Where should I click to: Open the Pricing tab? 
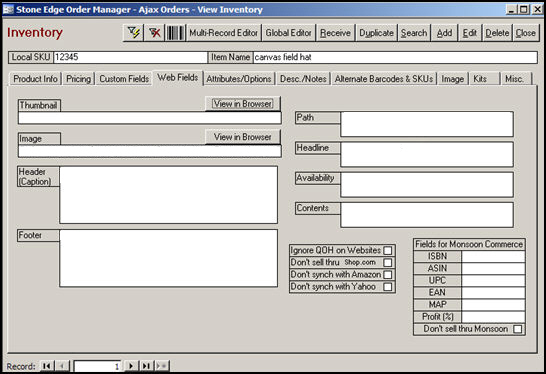click(x=78, y=79)
